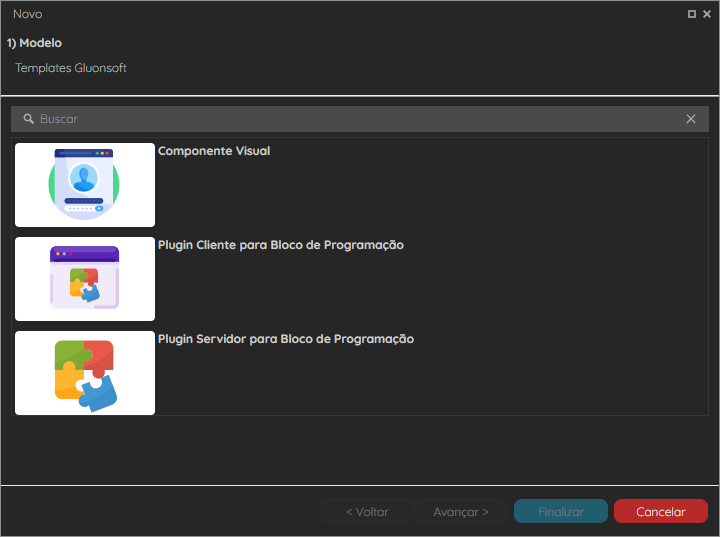The image size is (720, 537).
Task: Click the search magnifier icon
Action: pyautogui.click(x=28, y=119)
